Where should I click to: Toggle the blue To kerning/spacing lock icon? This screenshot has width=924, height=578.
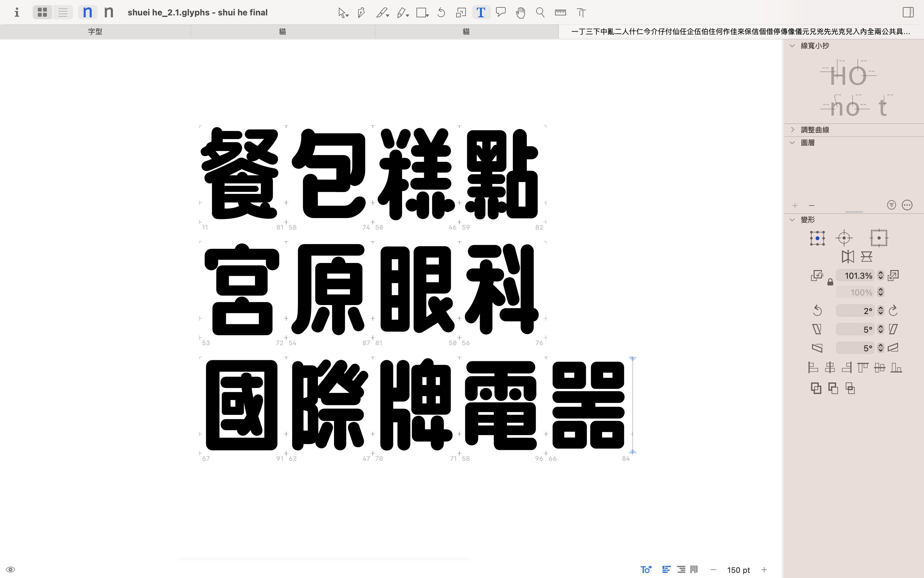pos(646,570)
